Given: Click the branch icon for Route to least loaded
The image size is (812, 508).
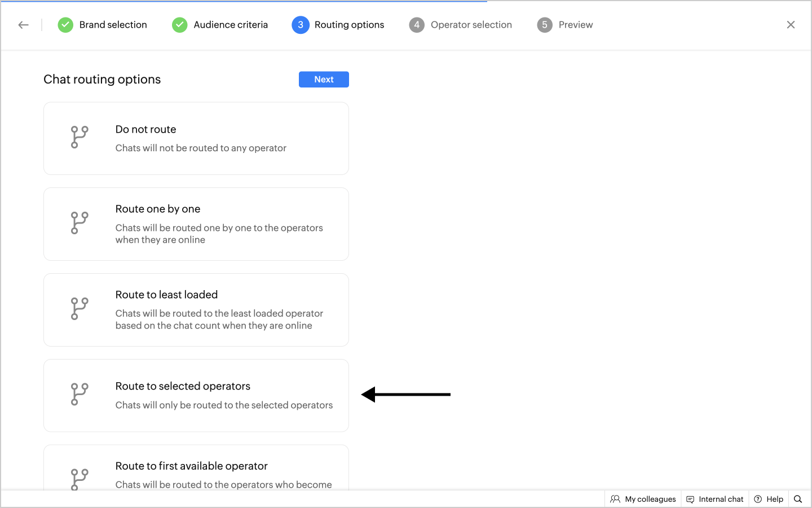Looking at the screenshot, I should (80, 309).
